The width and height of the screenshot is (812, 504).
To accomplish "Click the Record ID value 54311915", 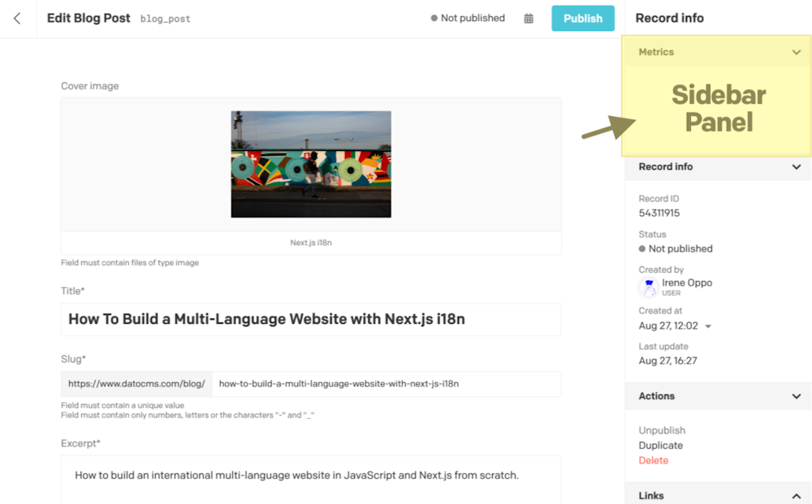I will [x=659, y=213].
